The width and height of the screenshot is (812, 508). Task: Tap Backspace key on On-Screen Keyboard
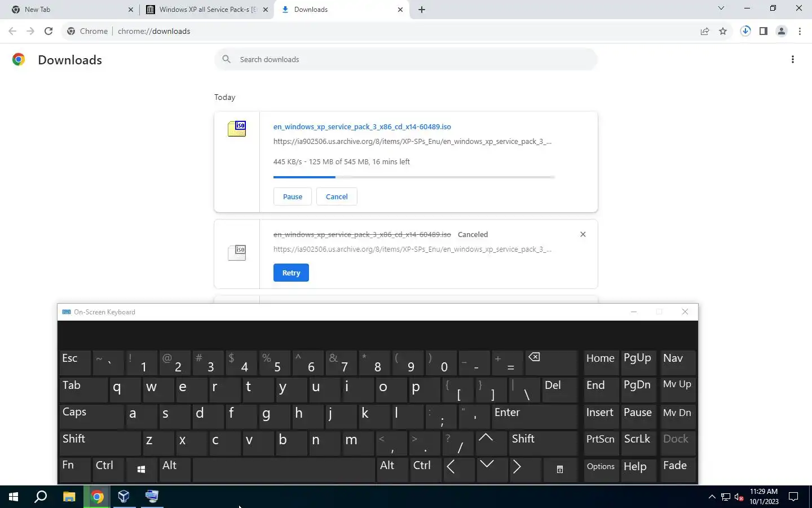(x=551, y=362)
